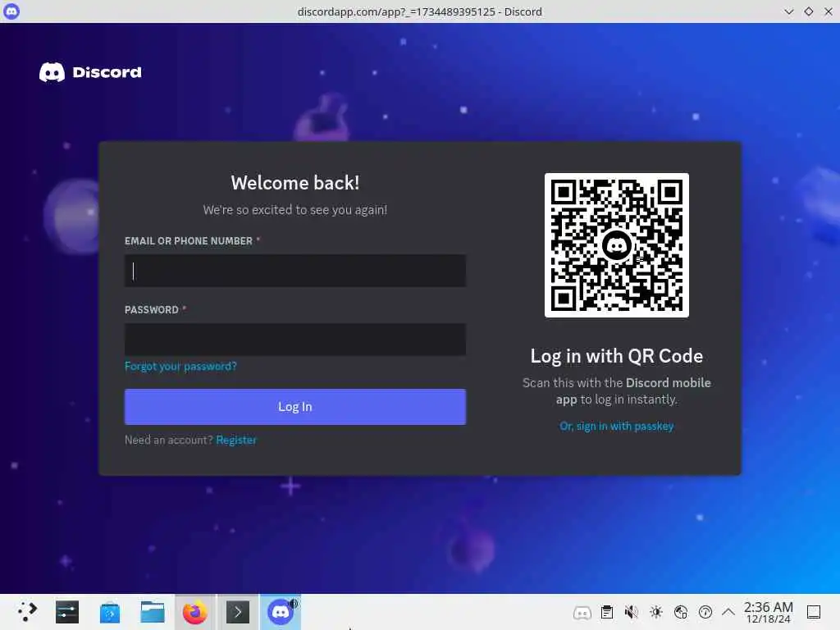Screen dimensions: 840x630
Task: Open the clock showing 2:36 AM
Action: click(x=768, y=612)
